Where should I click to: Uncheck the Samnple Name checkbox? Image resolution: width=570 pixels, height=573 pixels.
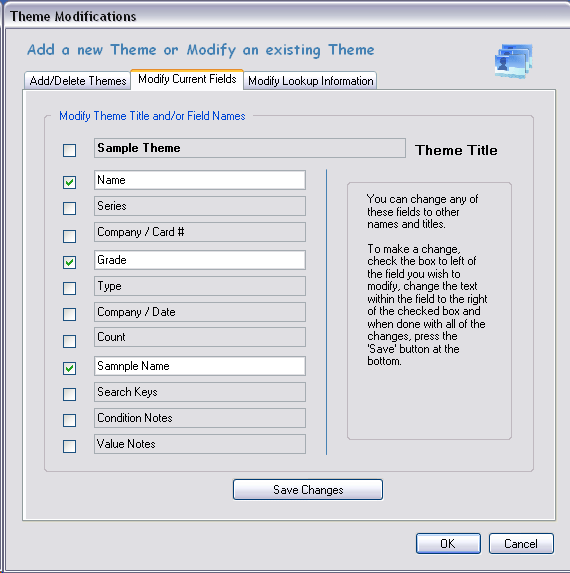pos(69,368)
